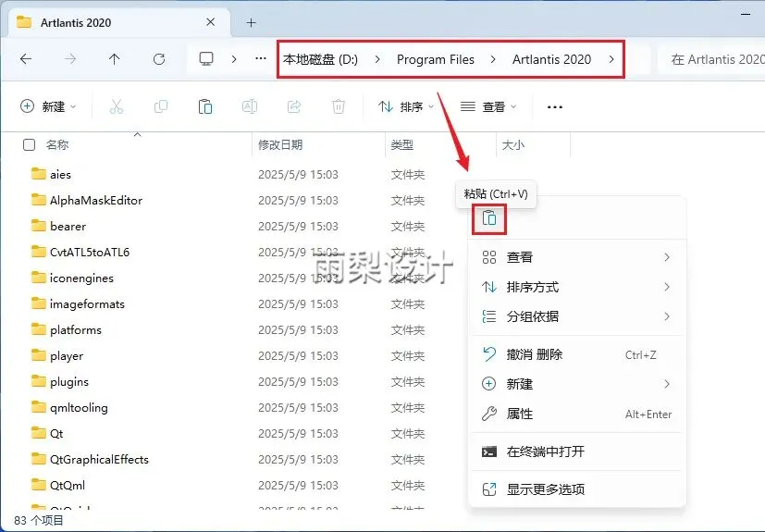765x532 pixels.
Task: Click the Delete trash toolbar icon
Action: click(339, 106)
